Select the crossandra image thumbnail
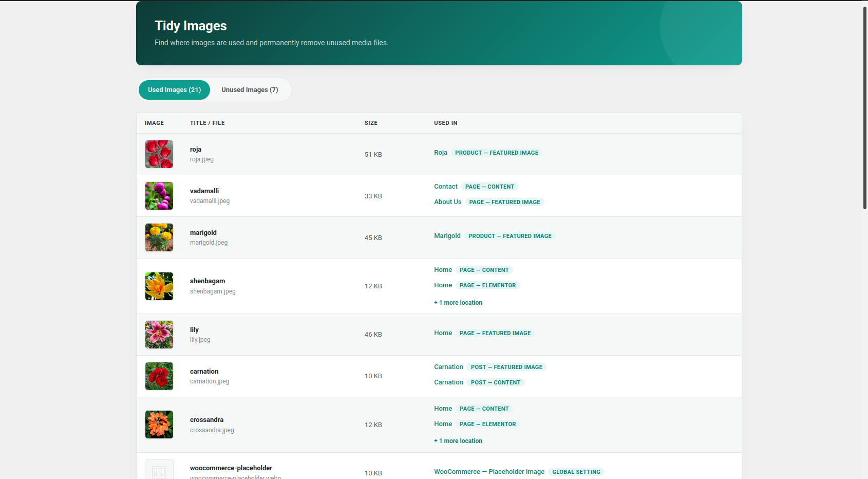 [x=159, y=425]
